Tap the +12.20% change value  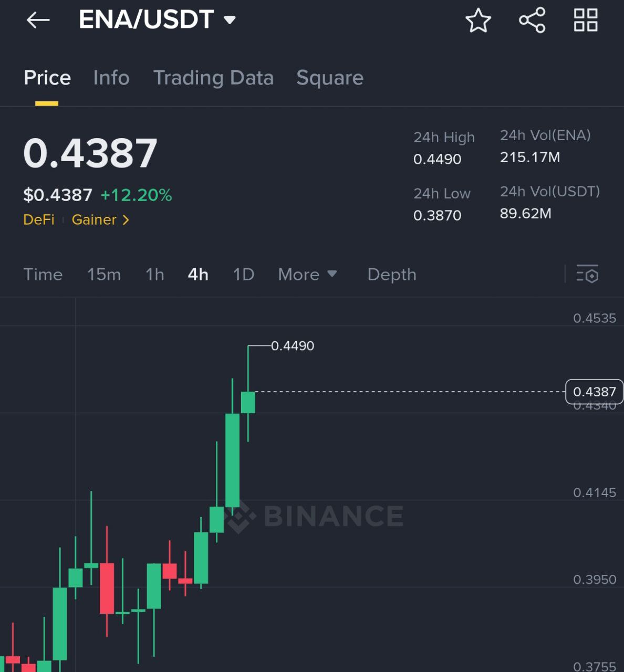click(x=136, y=195)
